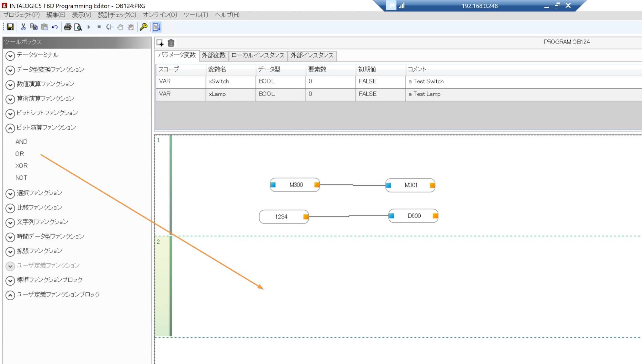Click the scissors cut icon

tap(23, 27)
